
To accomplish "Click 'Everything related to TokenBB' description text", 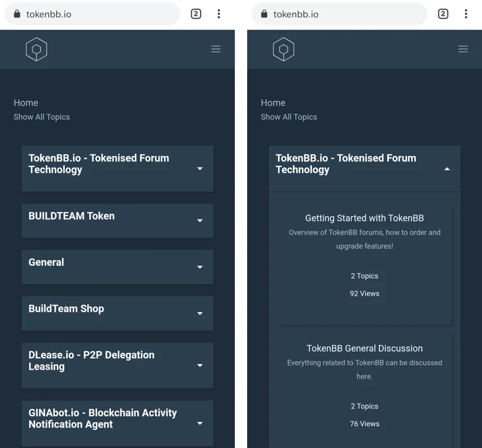I will [x=364, y=370].
